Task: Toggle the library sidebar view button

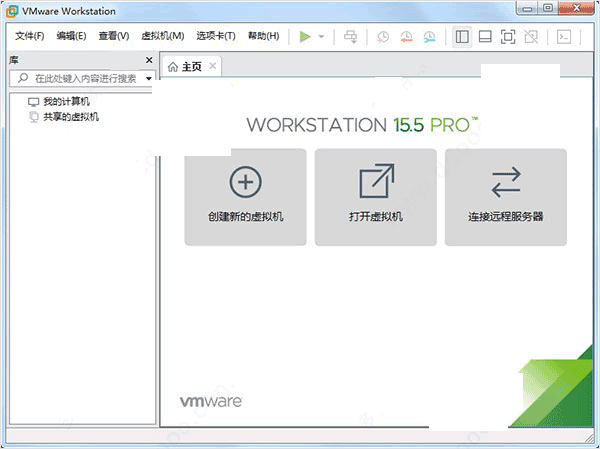Action: (461, 36)
